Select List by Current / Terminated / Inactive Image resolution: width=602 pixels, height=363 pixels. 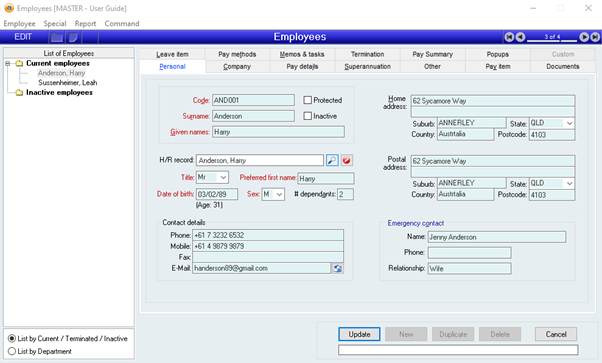tap(12, 338)
